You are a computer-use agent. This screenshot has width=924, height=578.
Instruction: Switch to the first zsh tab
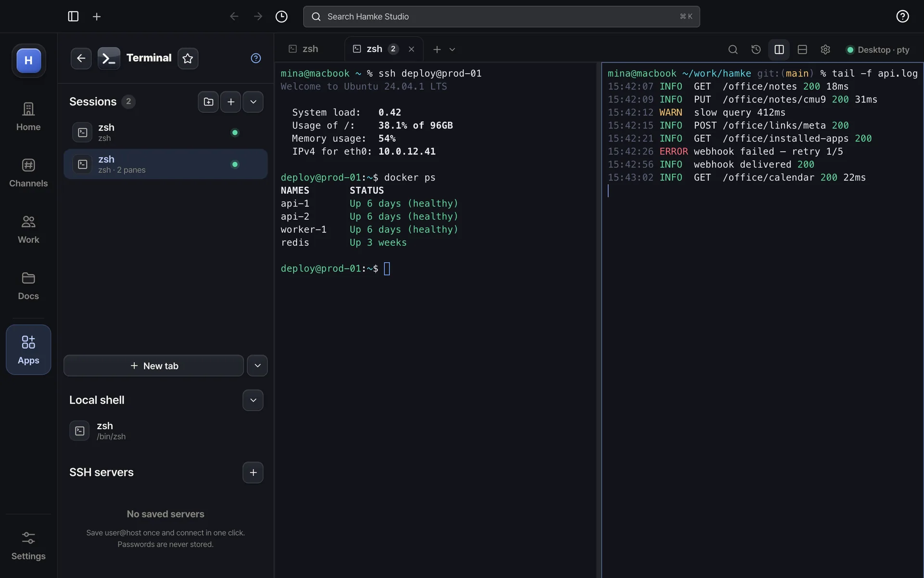point(303,49)
